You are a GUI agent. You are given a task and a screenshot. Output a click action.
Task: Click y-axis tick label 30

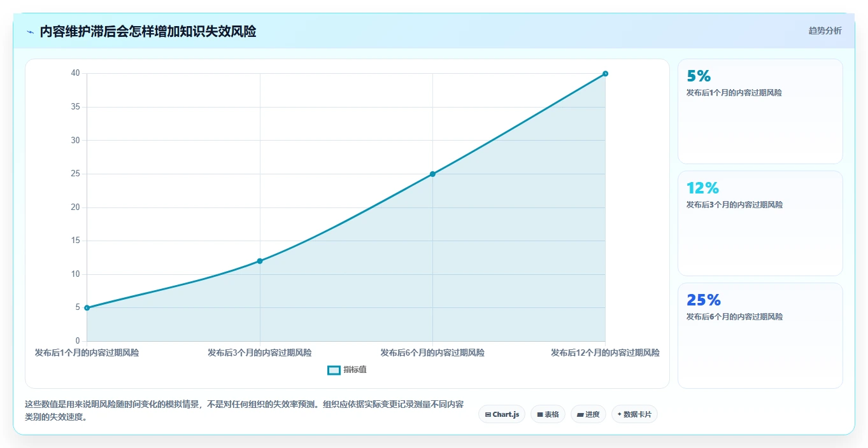(75, 141)
